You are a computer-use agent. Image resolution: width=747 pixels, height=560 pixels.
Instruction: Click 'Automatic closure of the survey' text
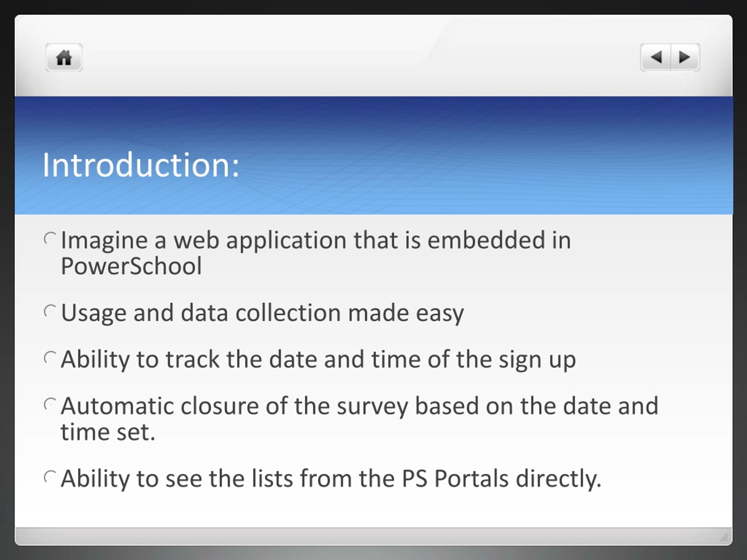(234, 406)
